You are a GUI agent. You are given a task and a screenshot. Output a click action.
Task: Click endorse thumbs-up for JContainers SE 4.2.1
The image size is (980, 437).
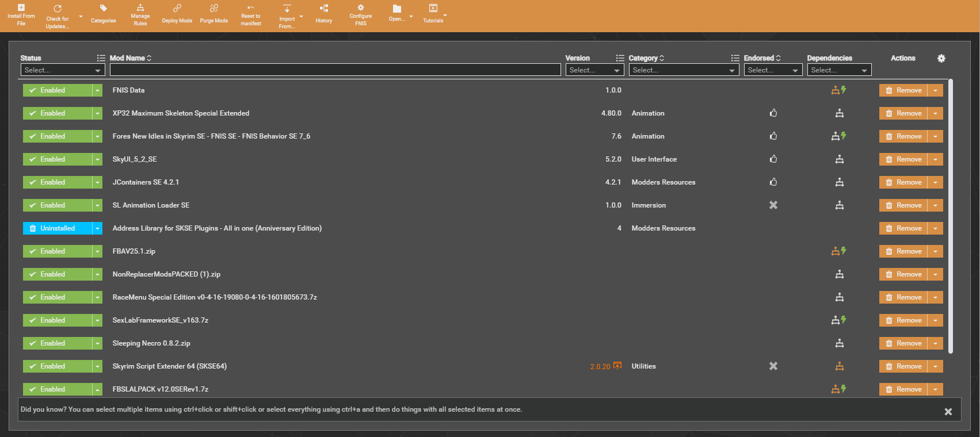pos(773,182)
